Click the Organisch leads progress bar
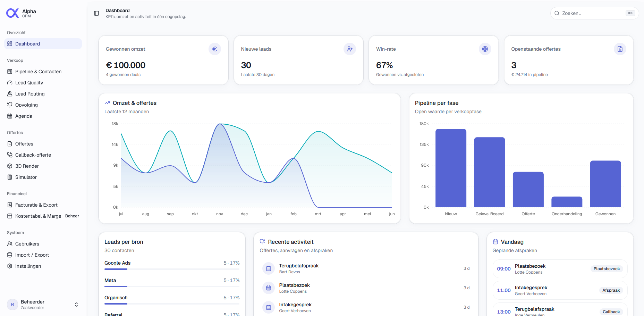 [x=172, y=304]
